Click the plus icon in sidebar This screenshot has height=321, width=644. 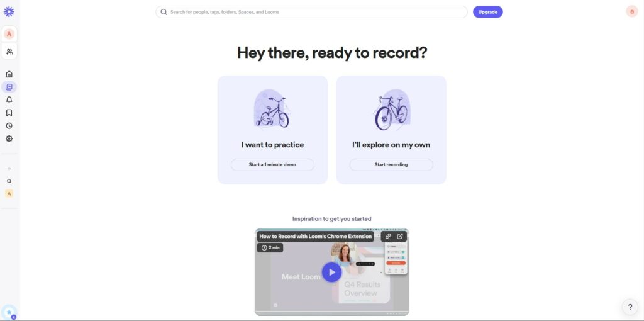coord(9,169)
